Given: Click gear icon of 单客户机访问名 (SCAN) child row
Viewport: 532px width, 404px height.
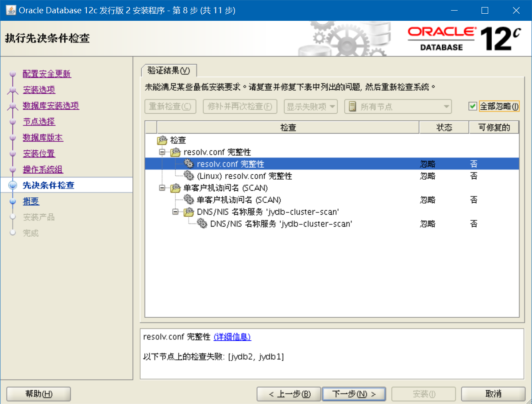Looking at the screenshot, I should tap(189, 200).
